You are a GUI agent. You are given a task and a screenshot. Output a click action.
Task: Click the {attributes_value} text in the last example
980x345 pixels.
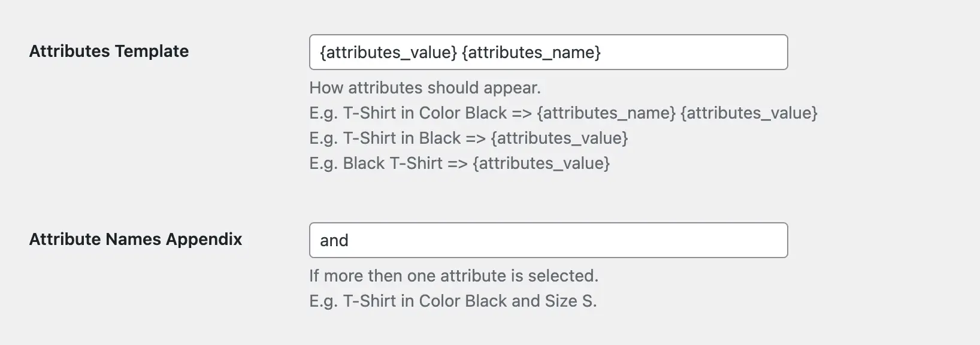click(540, 162)
